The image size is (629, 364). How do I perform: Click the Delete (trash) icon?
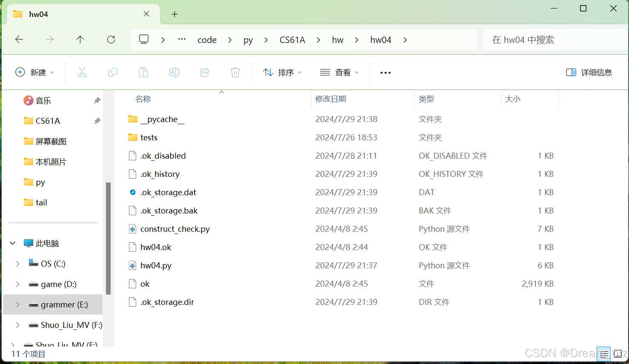click(235, 72)
